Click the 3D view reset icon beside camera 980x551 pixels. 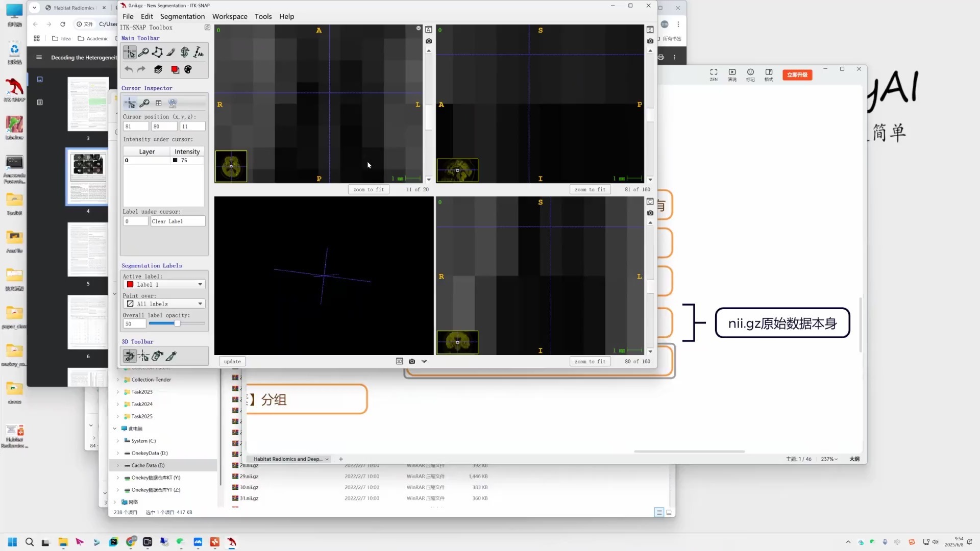click(x=399, y=361)
